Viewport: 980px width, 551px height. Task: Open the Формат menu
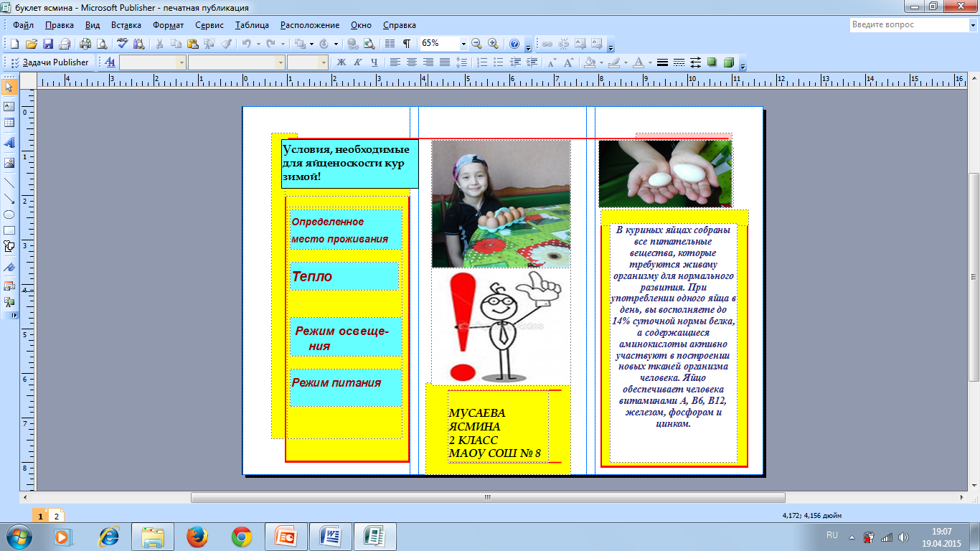[x=169, y=25]
